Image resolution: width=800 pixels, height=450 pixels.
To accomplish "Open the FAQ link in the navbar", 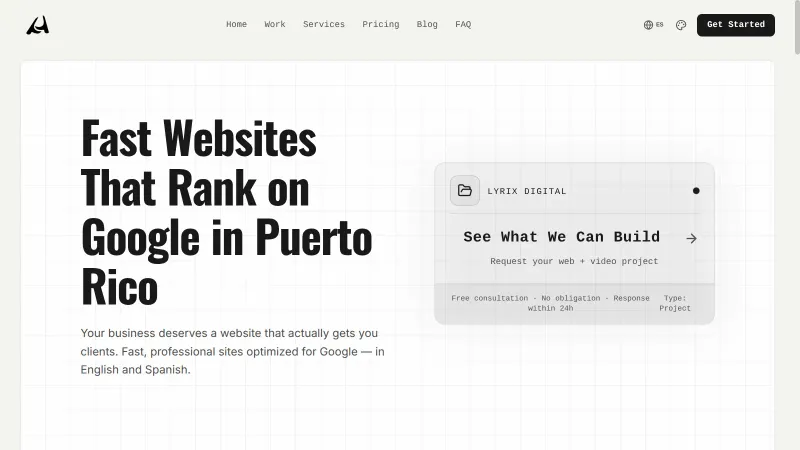I will click(x=463, y=25).
